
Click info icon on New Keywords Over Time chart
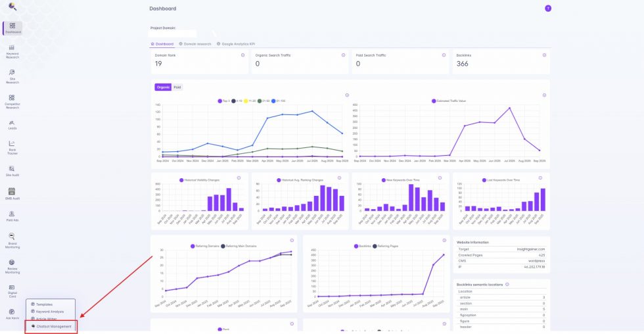pyautogui.click(x=440, y=178)
